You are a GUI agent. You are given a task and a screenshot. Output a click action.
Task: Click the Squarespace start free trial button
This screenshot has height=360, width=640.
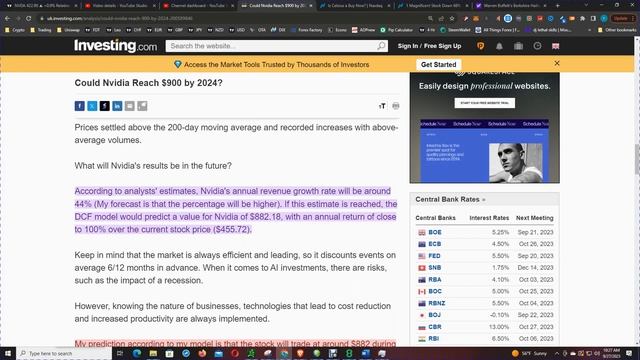pos(484,103)
